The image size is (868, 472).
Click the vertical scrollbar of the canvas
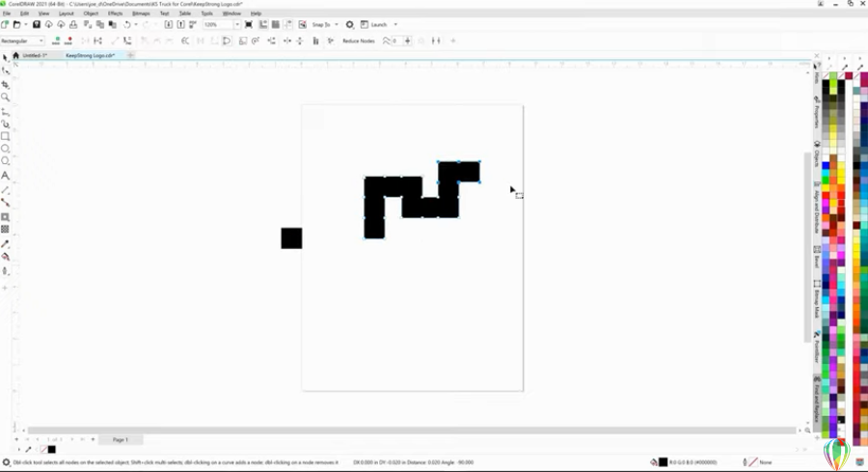[x=807, y=246]
